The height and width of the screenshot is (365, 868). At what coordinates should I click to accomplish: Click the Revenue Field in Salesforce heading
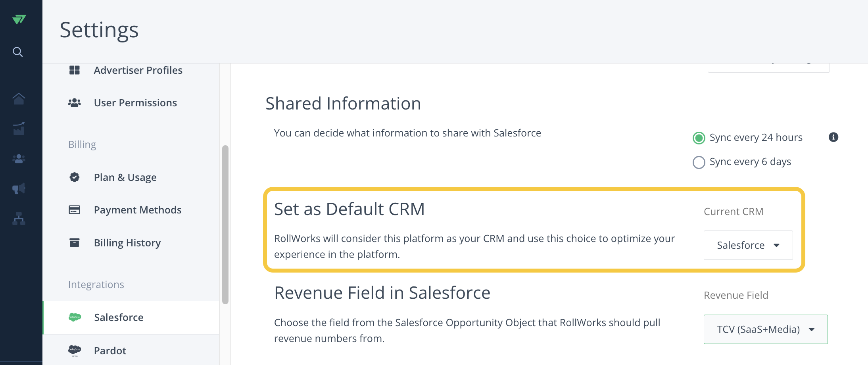[x=382, y=293]
